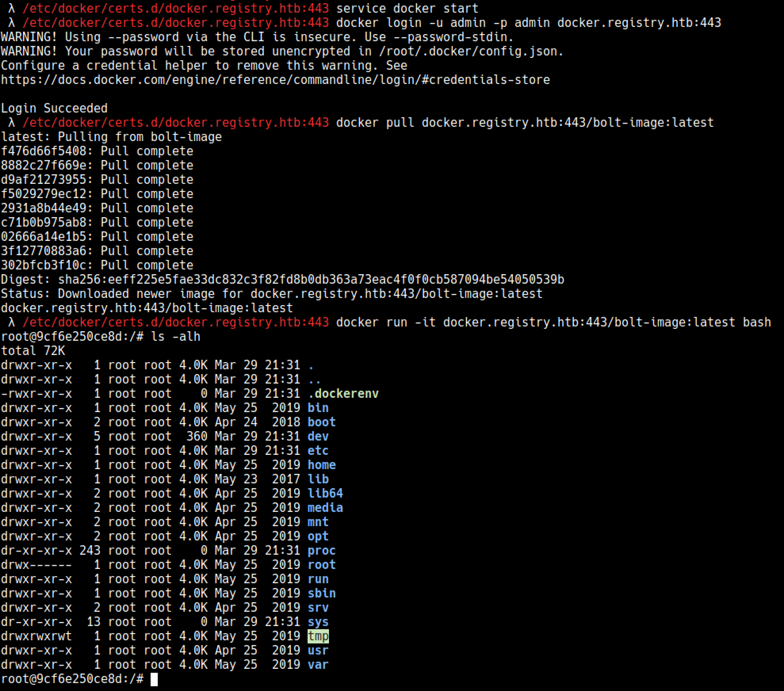Click the 'bin' directory name
The width and height of the screenshot is (784, 691).
click(x=318, y=408)
